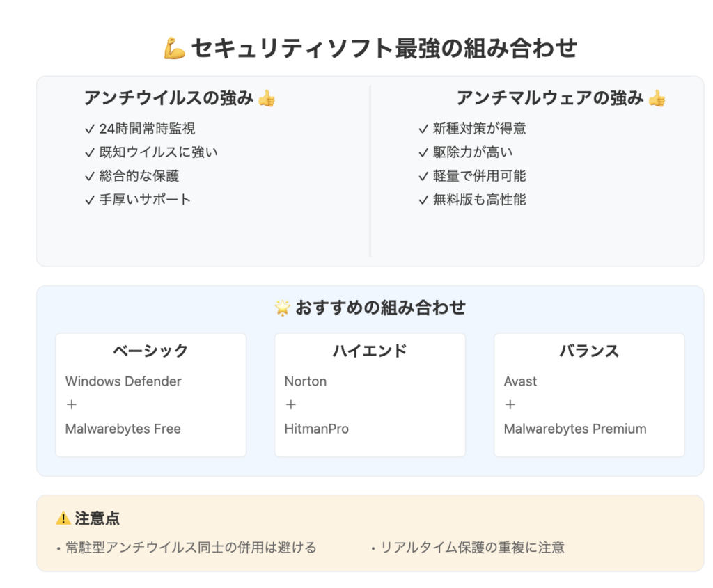
Task: Click the flexed bicep emoji in the title
Action: (175, 49)
